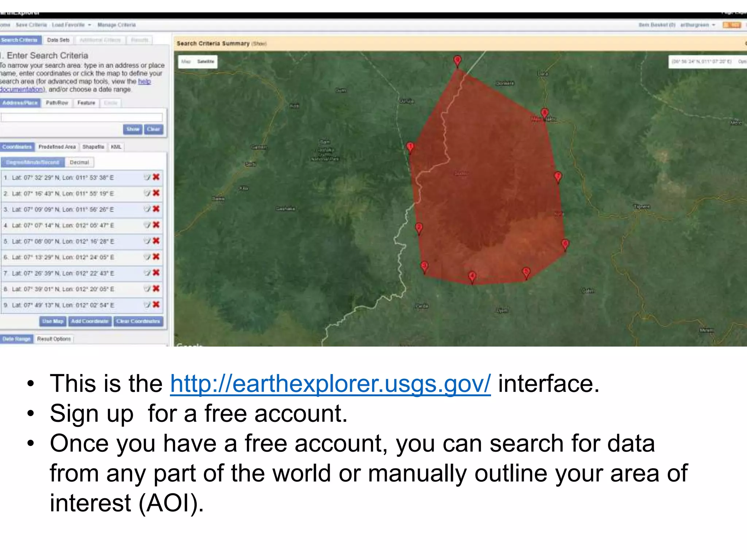The height and width of the screenshot is (560, 747).
Task: Delete coordinate 3 with red X
Action: [x=156, y=209]
